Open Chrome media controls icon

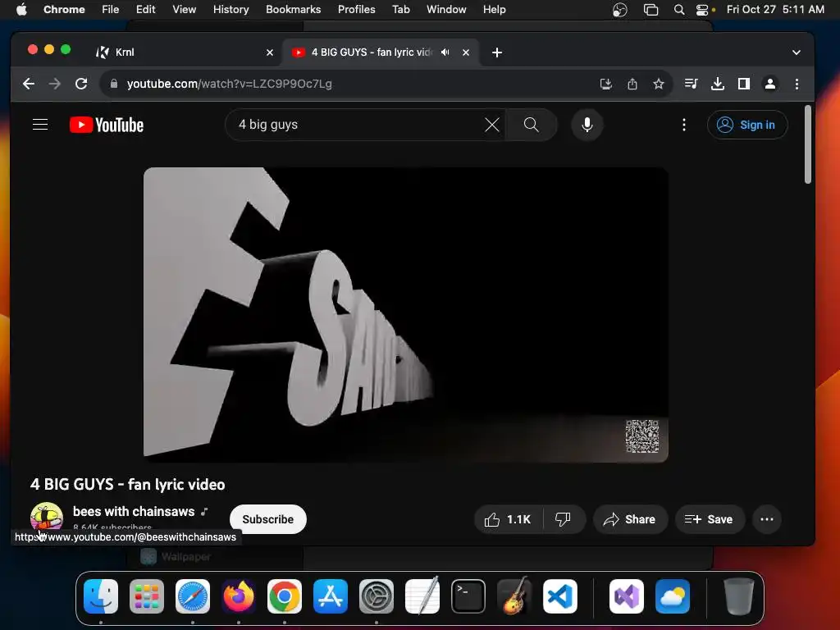(691, 84)
